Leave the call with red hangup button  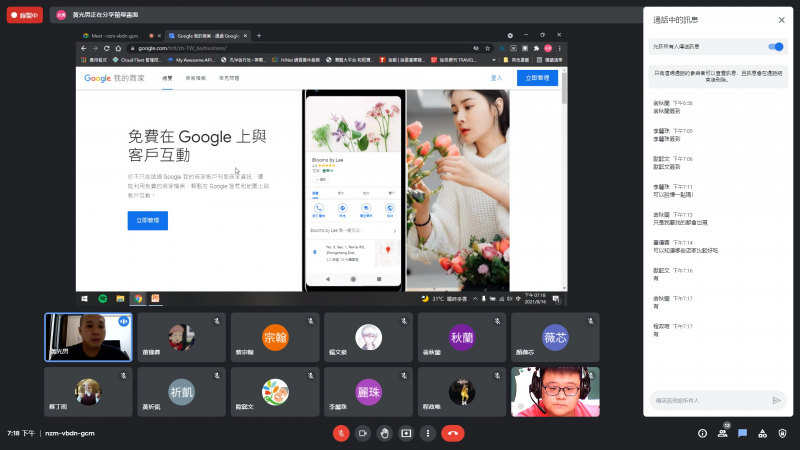pos(453,433)
